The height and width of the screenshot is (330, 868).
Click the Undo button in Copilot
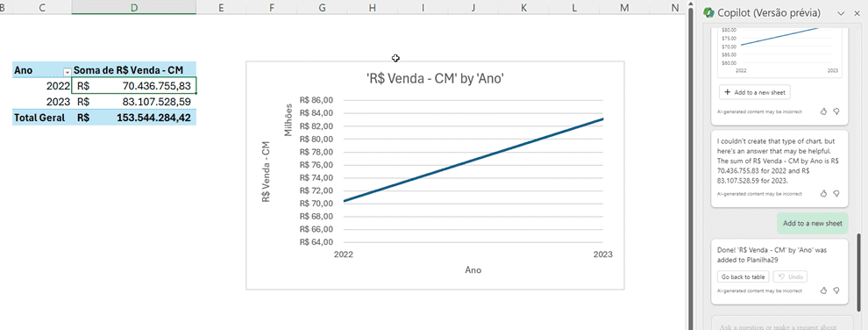(790, 276)
